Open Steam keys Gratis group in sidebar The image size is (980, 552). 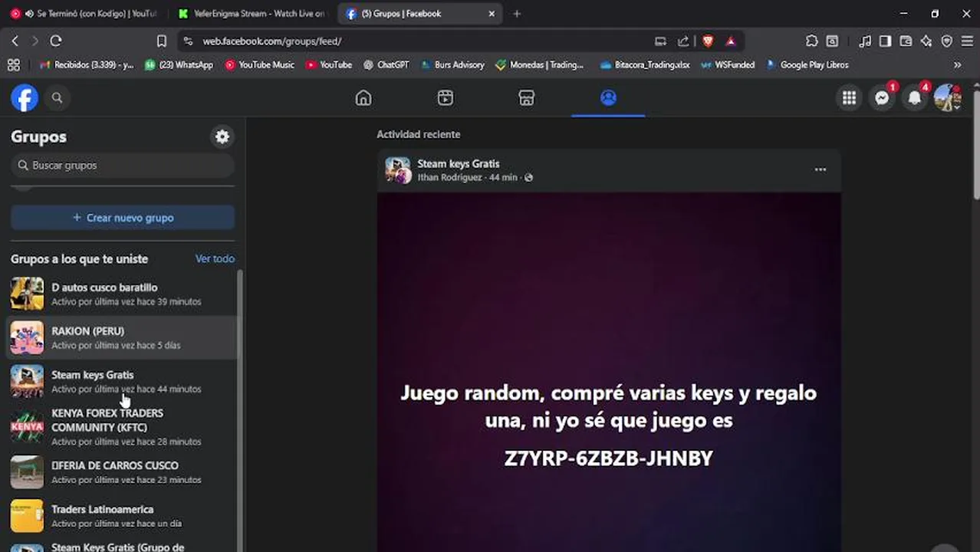(x=123, y=381)
